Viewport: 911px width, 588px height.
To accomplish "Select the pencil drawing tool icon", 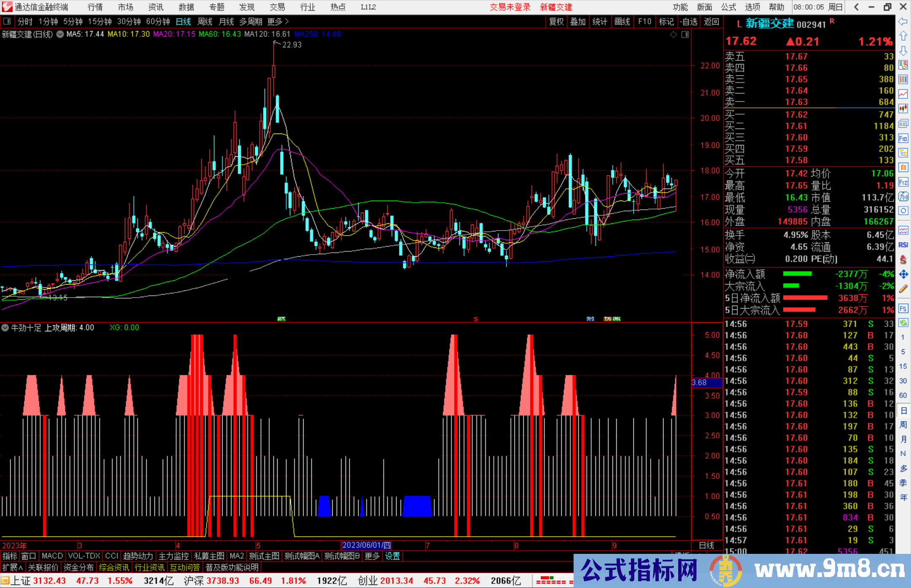I will click(903, 289).
